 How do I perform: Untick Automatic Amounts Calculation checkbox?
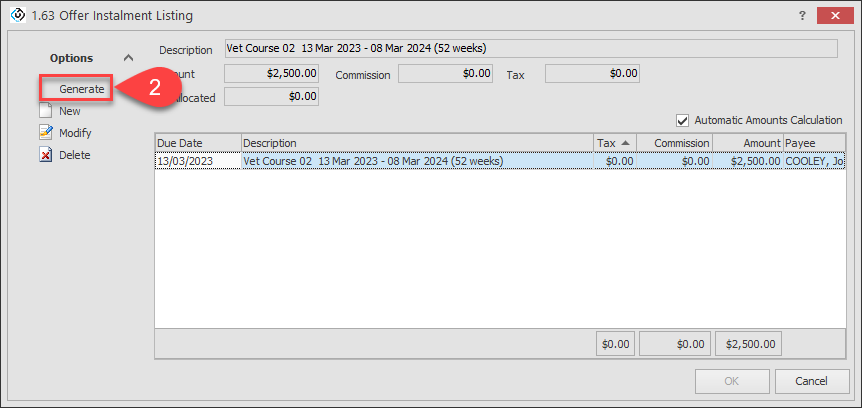tap(683, 120)
